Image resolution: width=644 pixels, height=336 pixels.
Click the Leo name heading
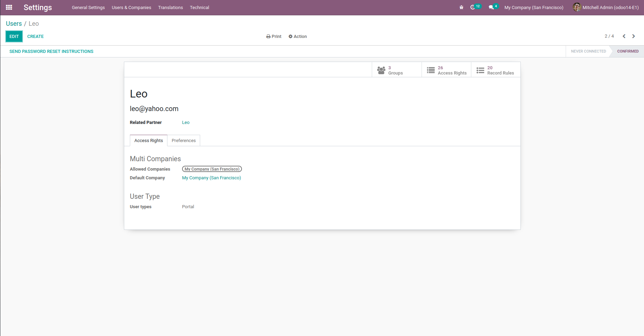(x=139, y=94)
